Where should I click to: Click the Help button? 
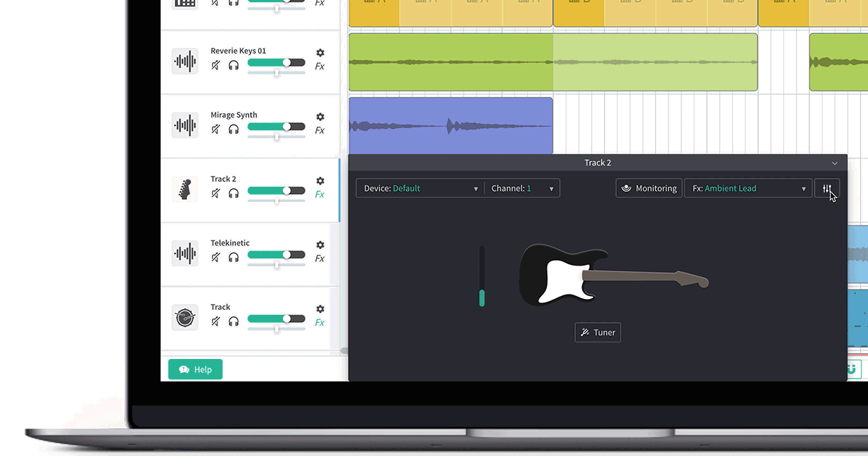pyautogui.click(x=195, y=369)
